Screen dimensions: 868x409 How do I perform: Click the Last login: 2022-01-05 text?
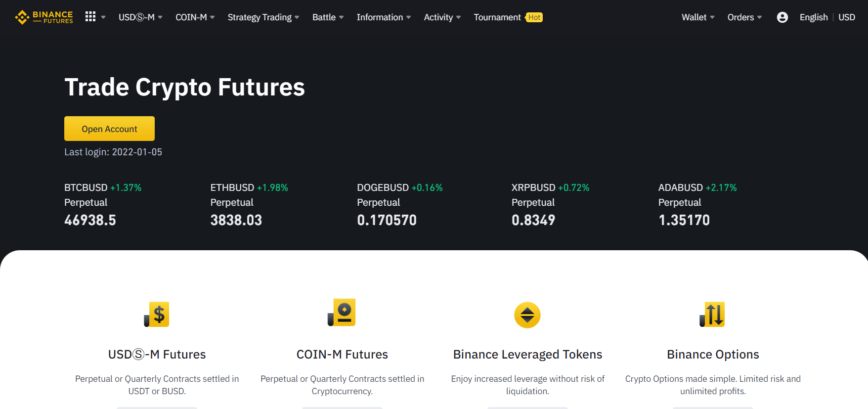[x=113, y=152]
